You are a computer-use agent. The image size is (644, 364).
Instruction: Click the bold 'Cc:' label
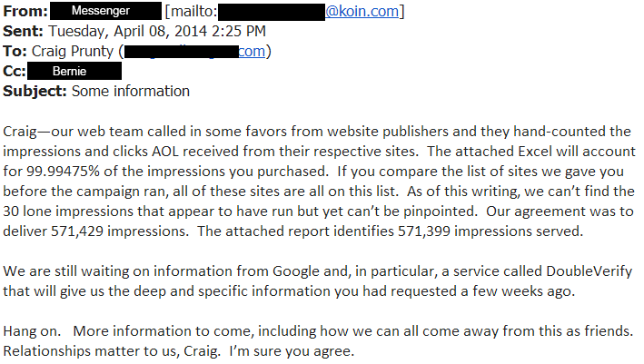click(15, 72)
